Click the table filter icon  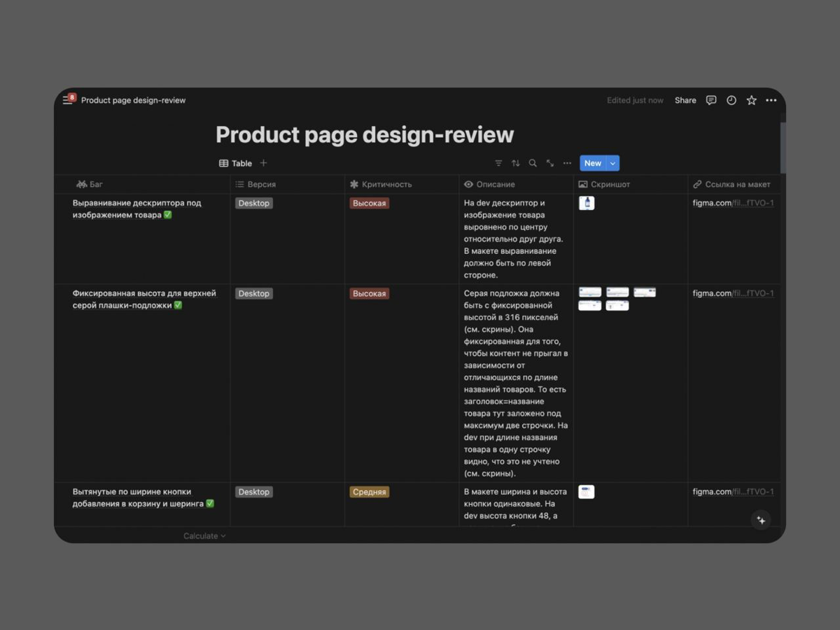498,163
